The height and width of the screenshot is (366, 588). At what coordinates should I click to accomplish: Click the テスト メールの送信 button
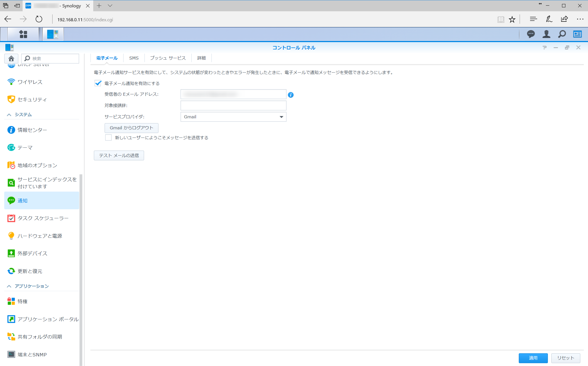coord(119,155)
